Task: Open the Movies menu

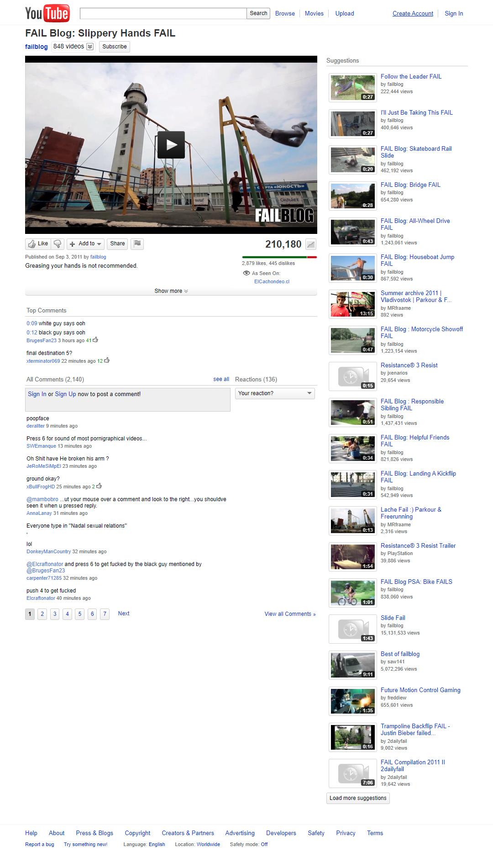Action: [x=314, y=13]
